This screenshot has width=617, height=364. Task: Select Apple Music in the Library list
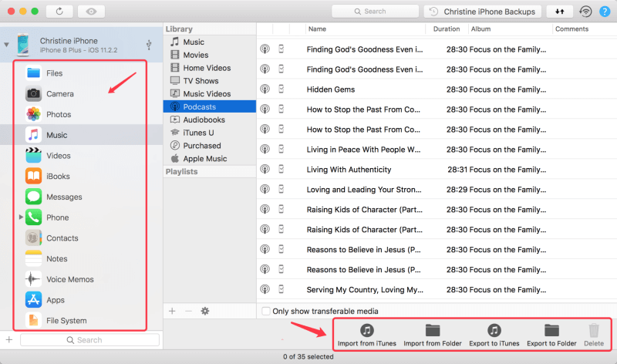tap(209, 159)
